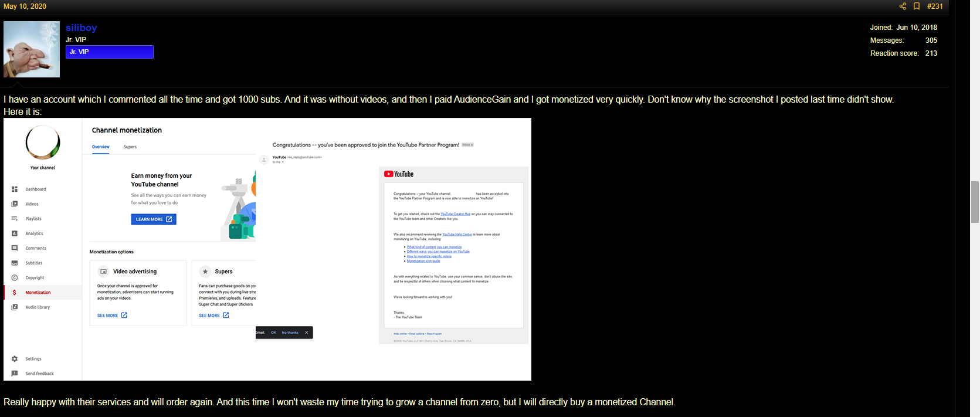Click 'Different ways you can monetize on YouTube' link
This screenshot has width=980, height=417.
pyautogui.click(x=438, y=252)
